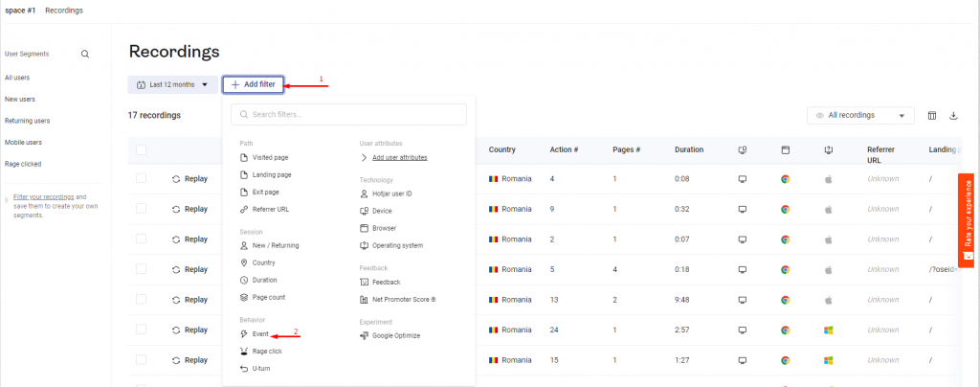Click the search icon beside User Segments
This screenshot has width=980, height=387.
pos(85,55)
